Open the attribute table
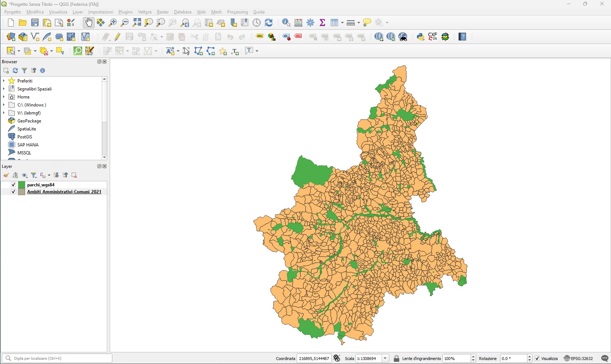This screenshot has width=611, height=364. 334,23
